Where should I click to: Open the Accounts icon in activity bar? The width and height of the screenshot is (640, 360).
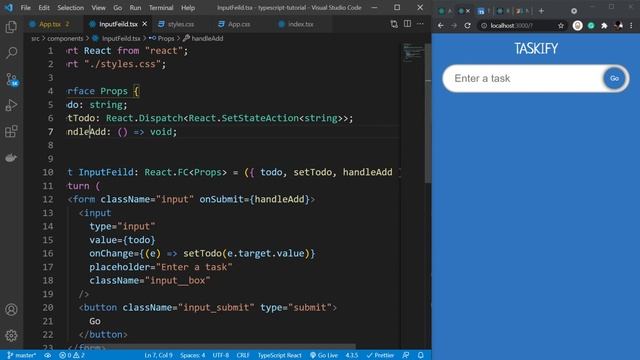pyautogui.click(x=11, y=310)
